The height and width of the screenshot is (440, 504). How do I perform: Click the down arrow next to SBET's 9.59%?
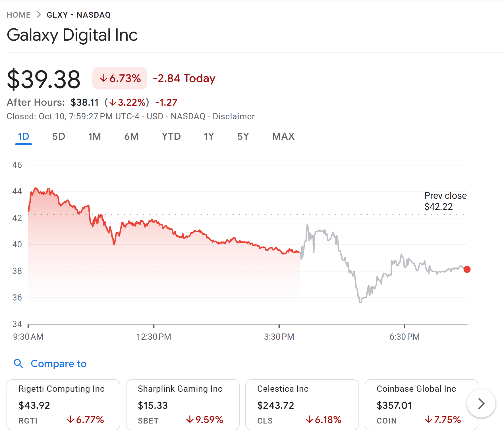pyautogui.click(x=190, y=419)
